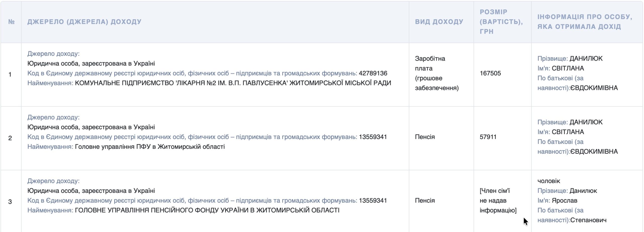
Task: Click the № column header
Action: (11, 22)
